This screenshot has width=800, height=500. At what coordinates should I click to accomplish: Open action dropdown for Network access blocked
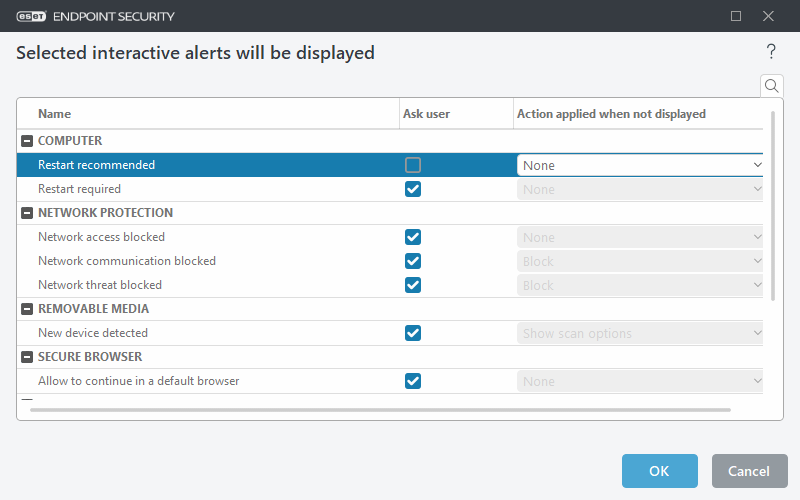(x=640, y=237)
